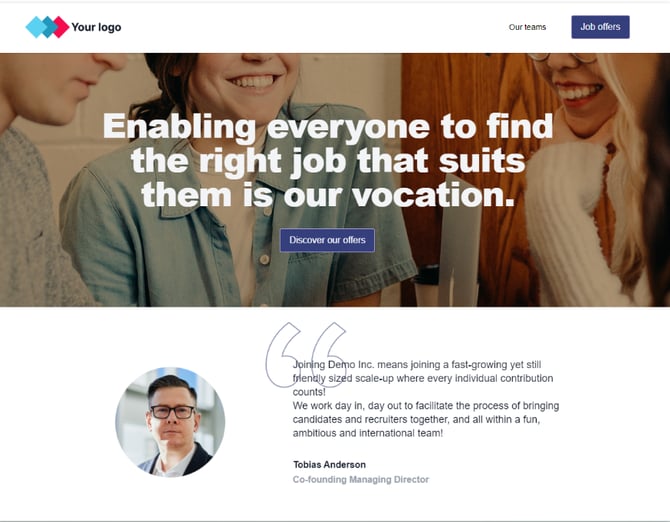670x522 pixels.
Task: Click the hero background team photo
Action: (335, 180)
